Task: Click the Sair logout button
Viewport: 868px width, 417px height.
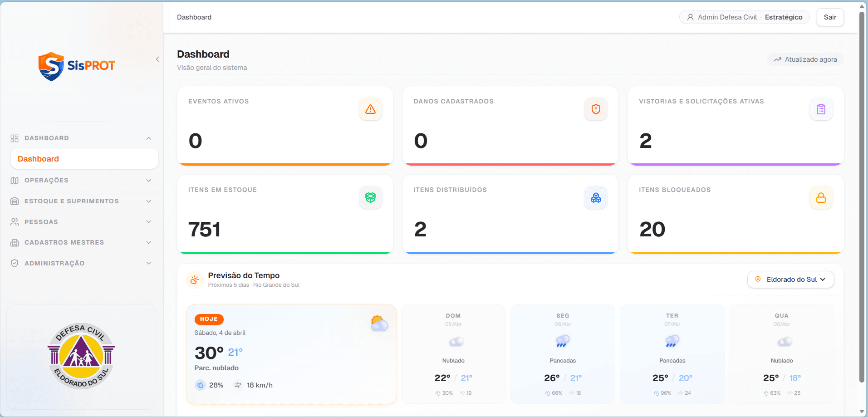Action: (x=830, y=17)
